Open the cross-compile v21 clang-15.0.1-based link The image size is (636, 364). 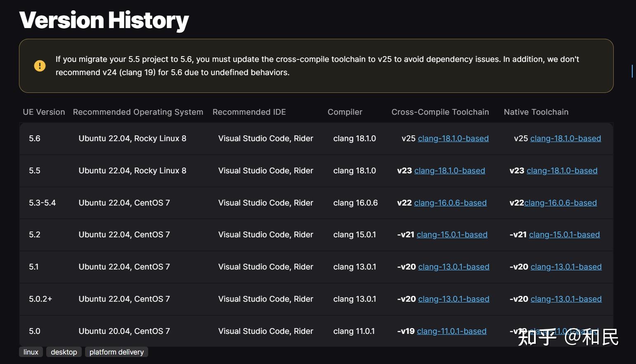pyautogui.click(x=452, y=235)
